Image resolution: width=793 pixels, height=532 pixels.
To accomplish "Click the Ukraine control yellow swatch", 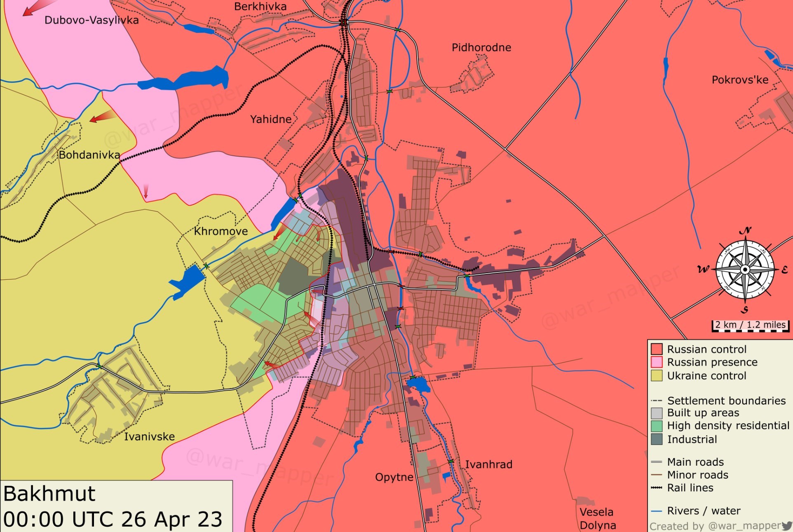I will 657,375.
